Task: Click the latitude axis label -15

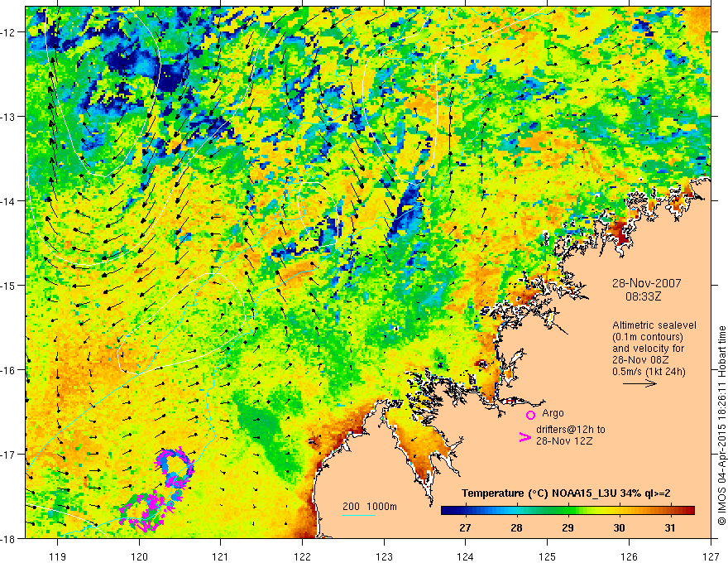Action: (x=8, y=285)
